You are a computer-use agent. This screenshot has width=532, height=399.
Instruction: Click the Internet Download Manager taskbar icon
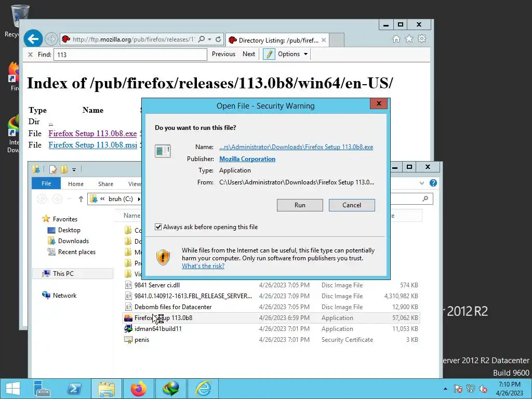pyautogui.click(x=170, y=389)
